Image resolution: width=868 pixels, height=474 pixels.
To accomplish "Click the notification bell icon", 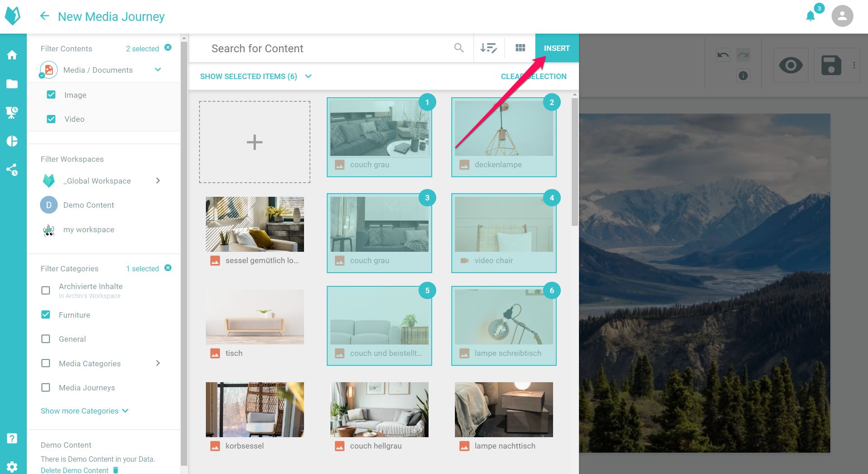I will tap(810, 16).
